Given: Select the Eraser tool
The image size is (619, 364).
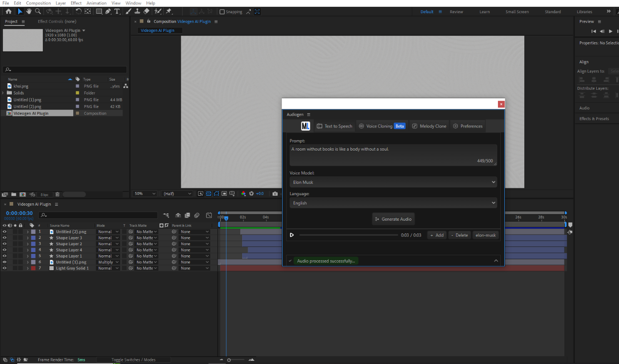Looking at the screenshot, I should click(x=146, y=11).
